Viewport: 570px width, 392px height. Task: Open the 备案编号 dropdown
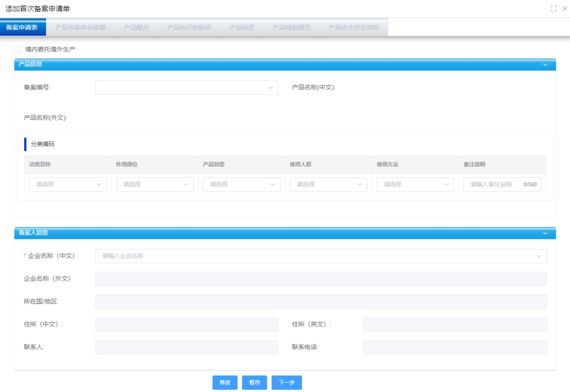(x=186, y=88)
